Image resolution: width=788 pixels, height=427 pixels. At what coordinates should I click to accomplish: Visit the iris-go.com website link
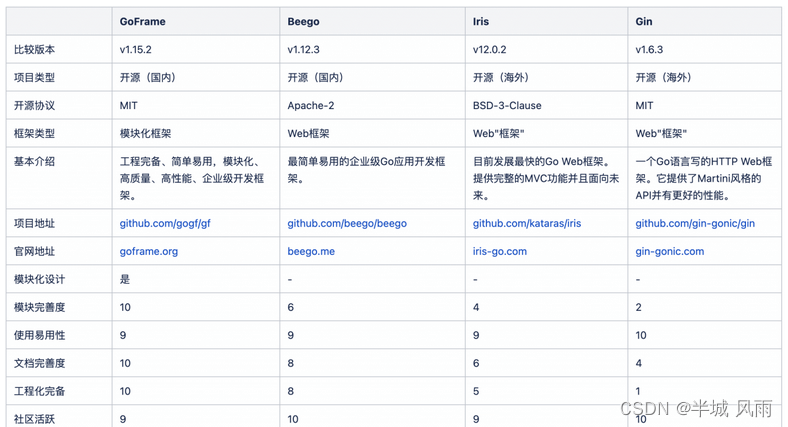tap(500, 251)
